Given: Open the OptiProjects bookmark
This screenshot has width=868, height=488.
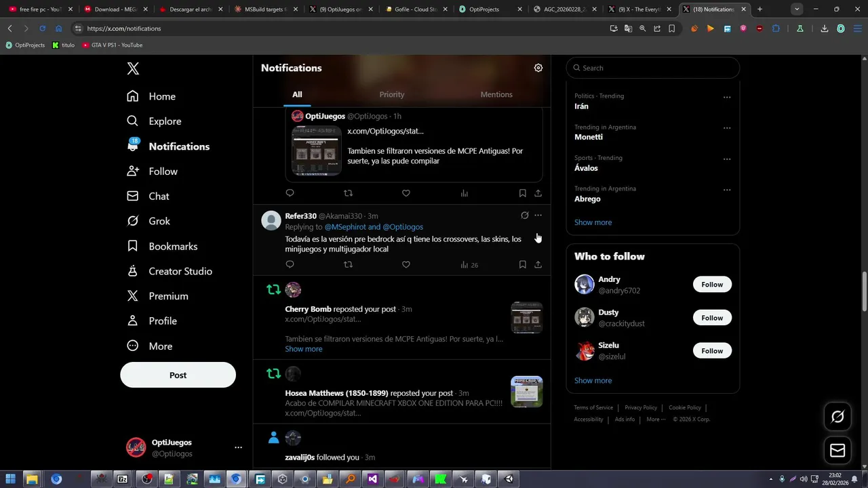Looking at the screenshot, I should [x=25, y=45].
